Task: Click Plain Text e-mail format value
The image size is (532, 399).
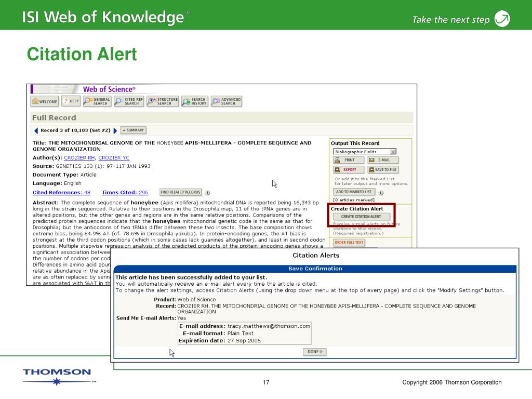Action: (240, 334)
